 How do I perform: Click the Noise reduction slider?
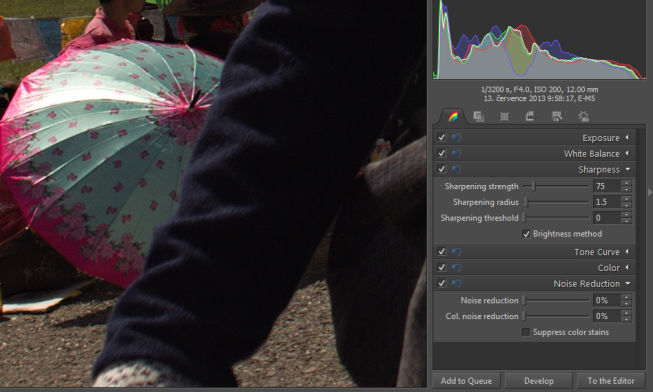tap(556, 300)
